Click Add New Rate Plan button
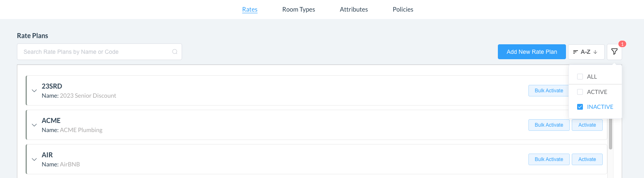The width and height of the screenshot is (644, 178). coord(532,52)
